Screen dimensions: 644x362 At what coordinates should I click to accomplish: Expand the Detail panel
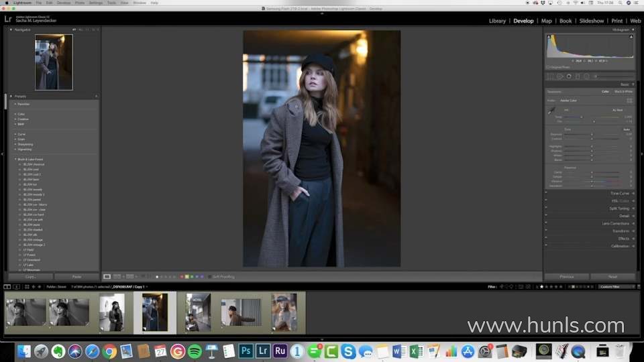pyautogui.click(x=625, y=216)
